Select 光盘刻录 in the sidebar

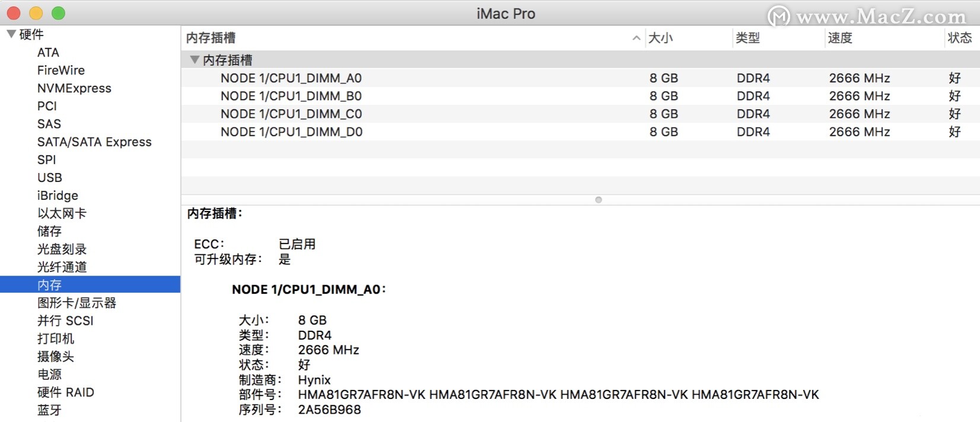[62, 249]
